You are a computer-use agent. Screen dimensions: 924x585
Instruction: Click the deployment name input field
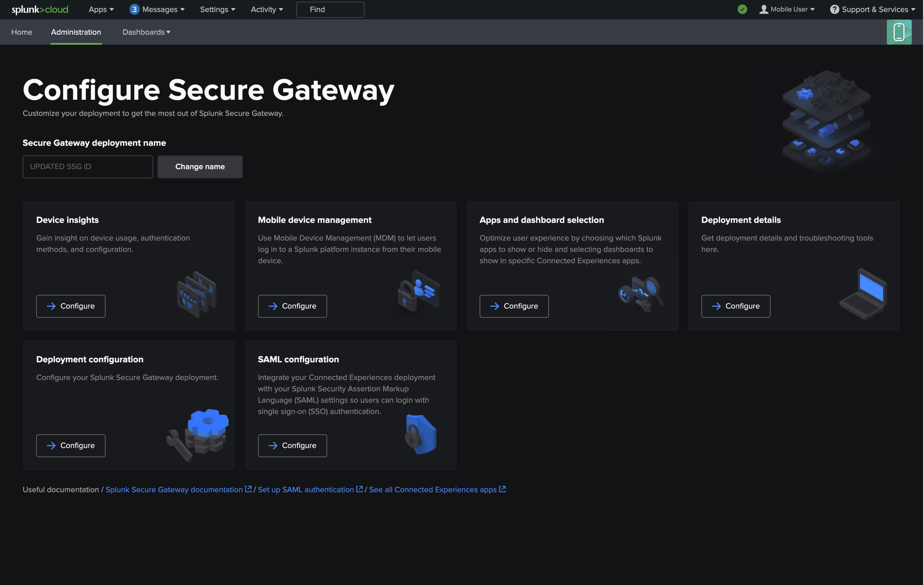tap(88, 167)
